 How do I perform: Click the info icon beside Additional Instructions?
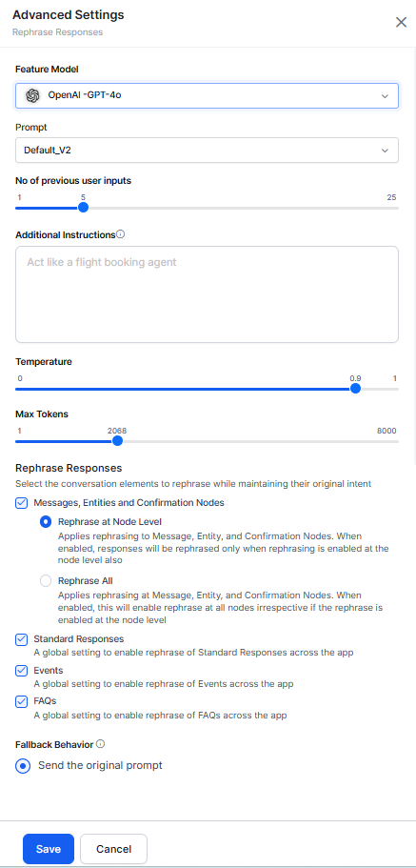coord(121,234)
